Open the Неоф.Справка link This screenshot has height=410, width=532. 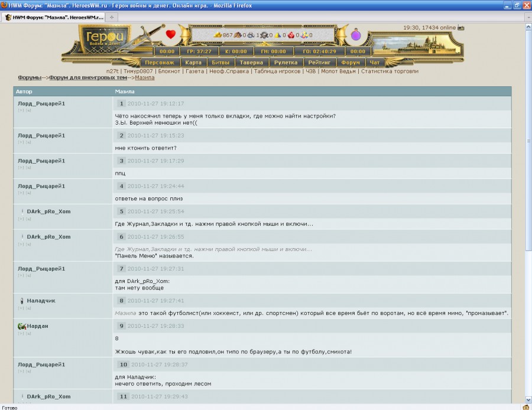[229, 71]
